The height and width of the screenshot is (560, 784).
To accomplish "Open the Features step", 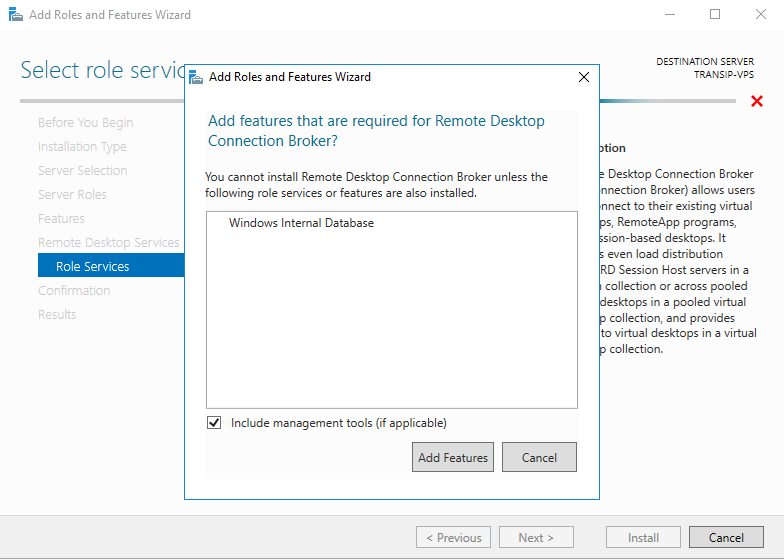I will (x=61, y=218).
